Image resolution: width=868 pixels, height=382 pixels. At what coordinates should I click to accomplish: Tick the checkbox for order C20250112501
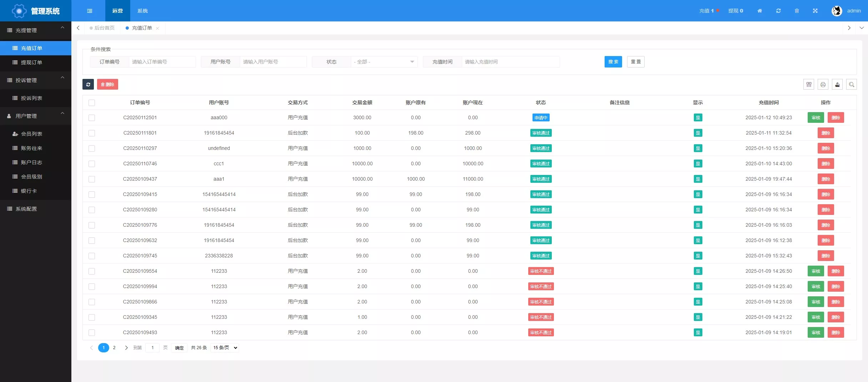[x=92, y=118]
